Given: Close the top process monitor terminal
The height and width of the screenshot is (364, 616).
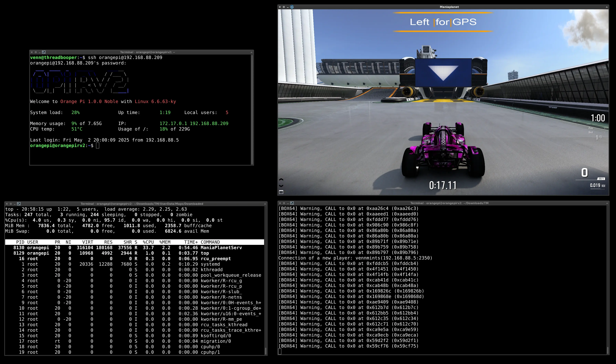Looking at the screenshot, I should coord(7,204).
